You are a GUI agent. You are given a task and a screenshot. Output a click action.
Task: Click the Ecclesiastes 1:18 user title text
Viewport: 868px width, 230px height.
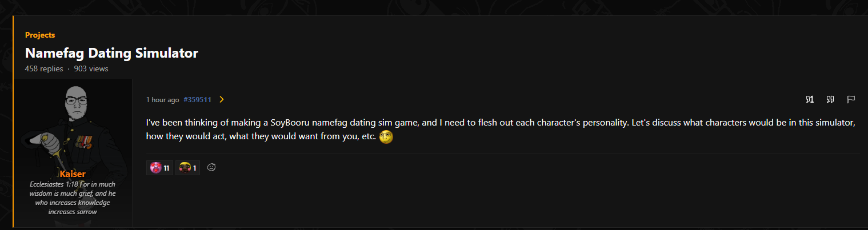(72, 198)
